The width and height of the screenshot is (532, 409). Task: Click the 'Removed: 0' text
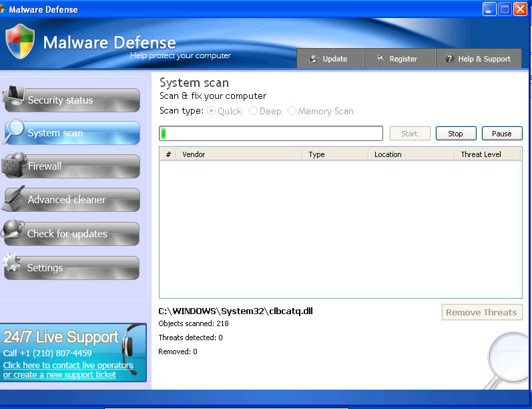pos(178,352)
